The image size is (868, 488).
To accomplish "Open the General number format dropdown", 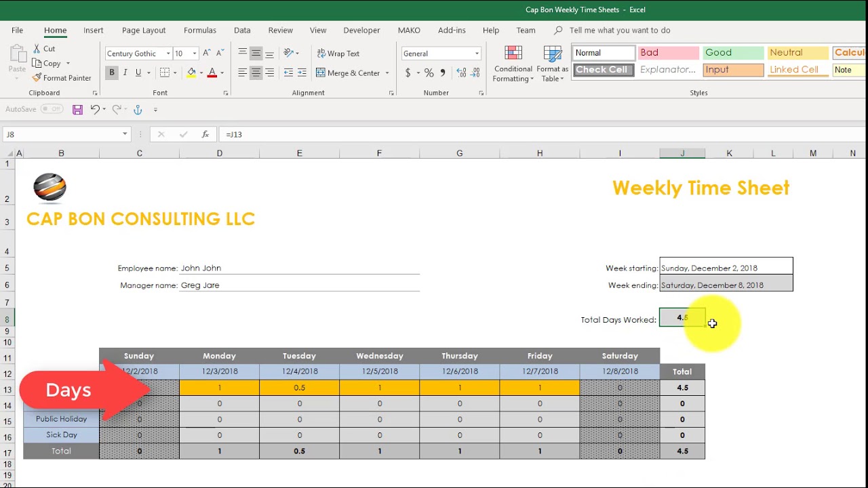I will click(x=477, y=54).
